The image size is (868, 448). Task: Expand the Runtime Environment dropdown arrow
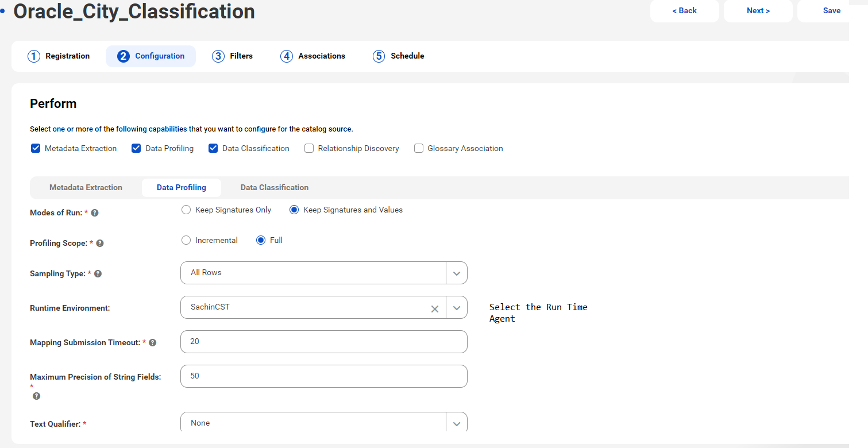[457, 308]
